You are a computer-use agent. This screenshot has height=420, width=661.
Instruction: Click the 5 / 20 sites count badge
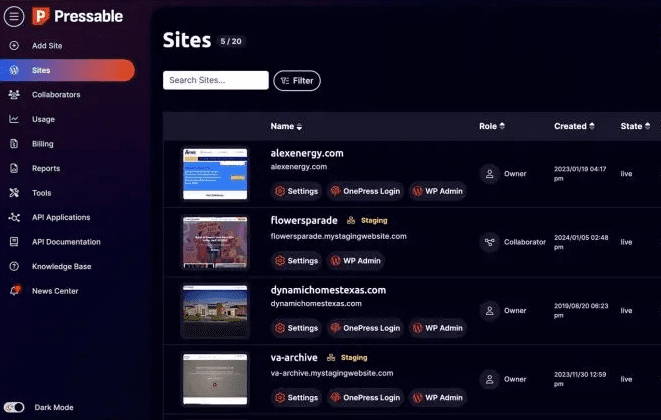pos(231,41)
